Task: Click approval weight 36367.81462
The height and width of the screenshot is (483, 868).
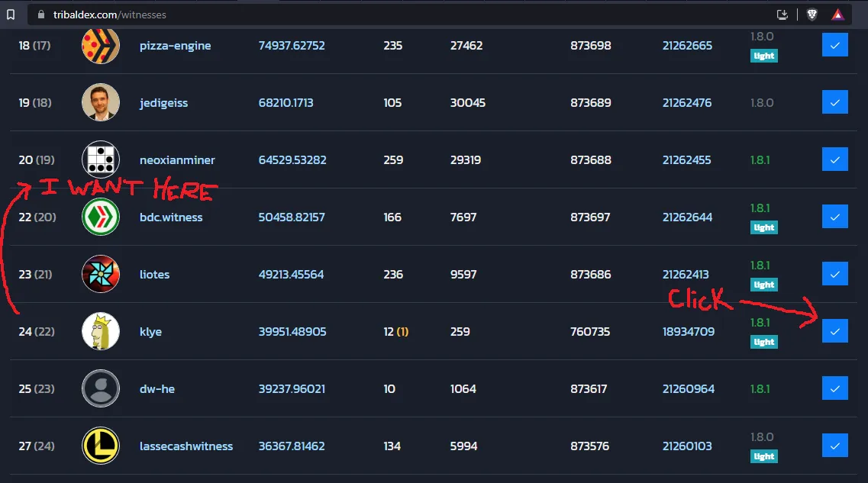Action: [292, 446]
